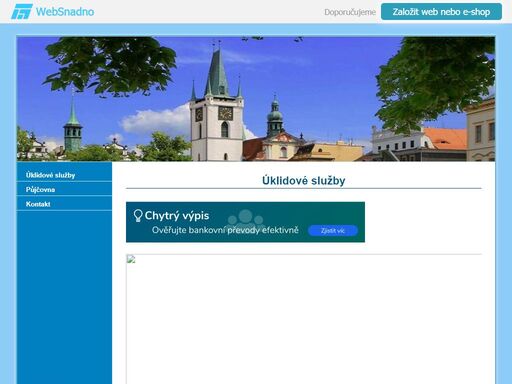
Task: Click the broken image placeholder icon
Action: 131,259
